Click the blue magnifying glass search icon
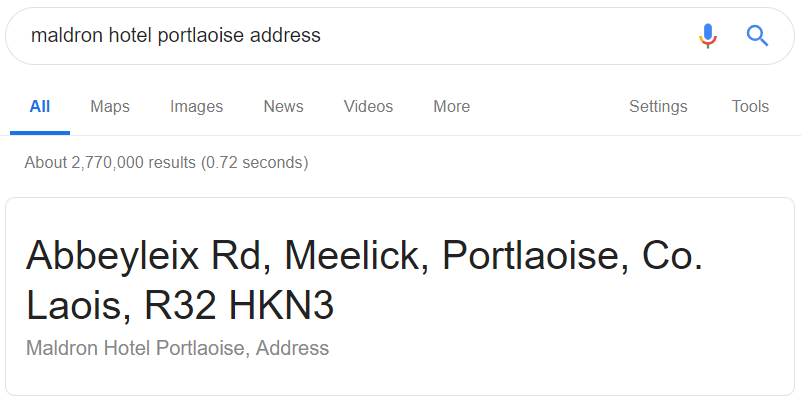 [757, 36]
